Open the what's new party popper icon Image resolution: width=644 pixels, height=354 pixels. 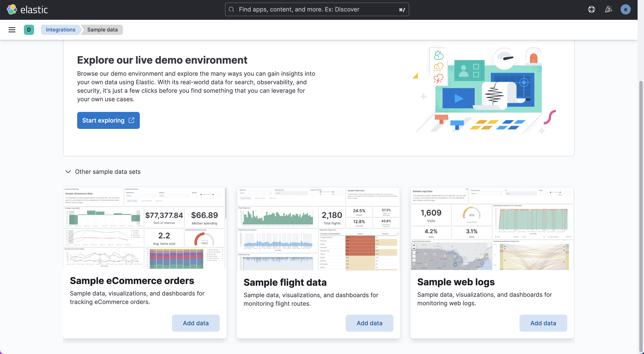608,9
